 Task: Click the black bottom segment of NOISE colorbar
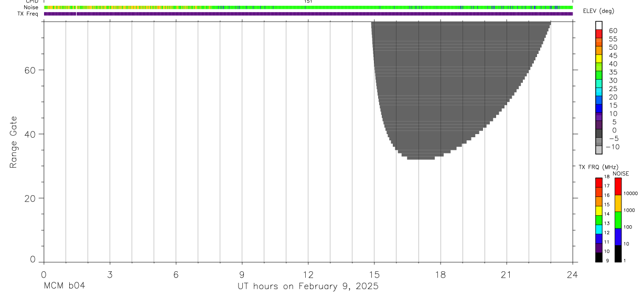(x=618, y=254)
